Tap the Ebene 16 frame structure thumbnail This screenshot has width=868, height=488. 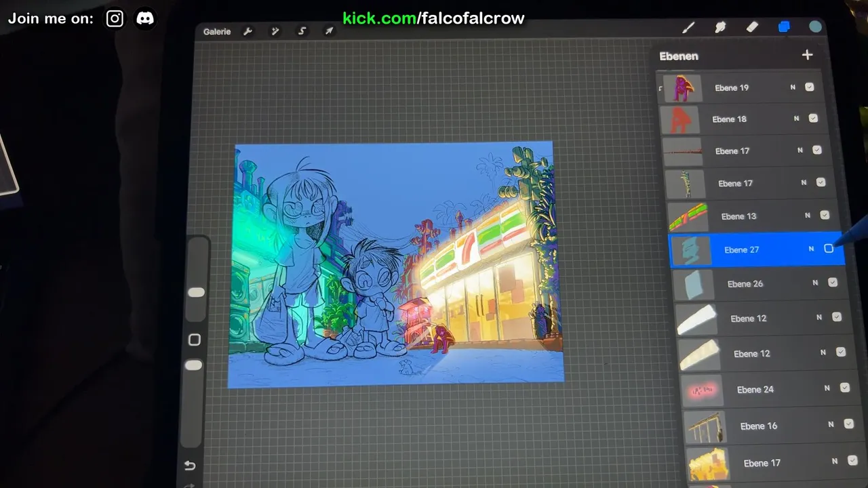(x=705, y=427)
